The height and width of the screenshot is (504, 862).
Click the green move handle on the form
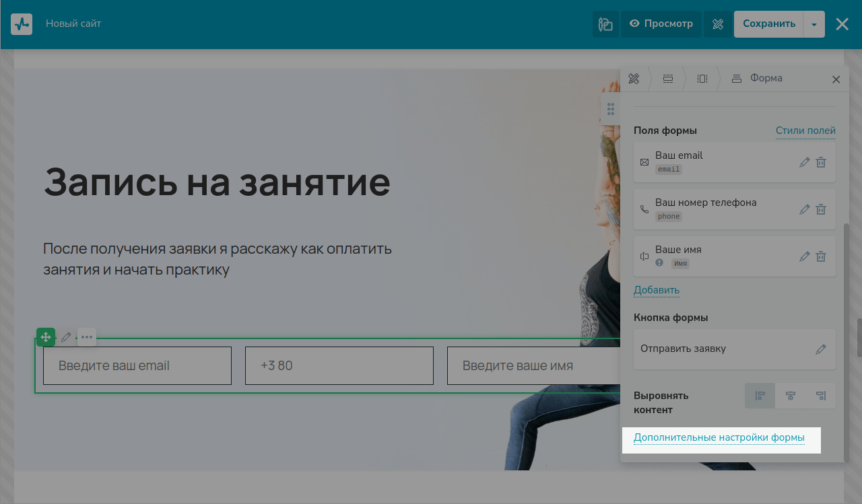pos(46,337)
